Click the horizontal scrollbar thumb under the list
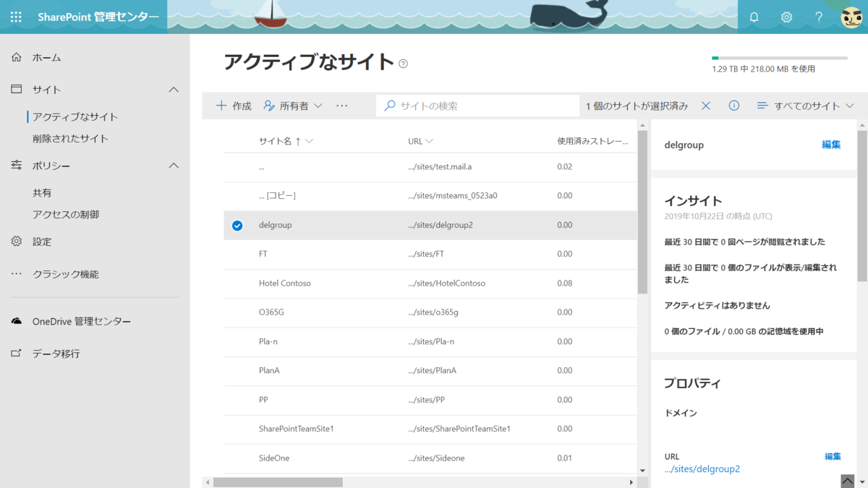The height and width of the screenshot is (488, 868). pyautogui.click(x=278, y=482)
